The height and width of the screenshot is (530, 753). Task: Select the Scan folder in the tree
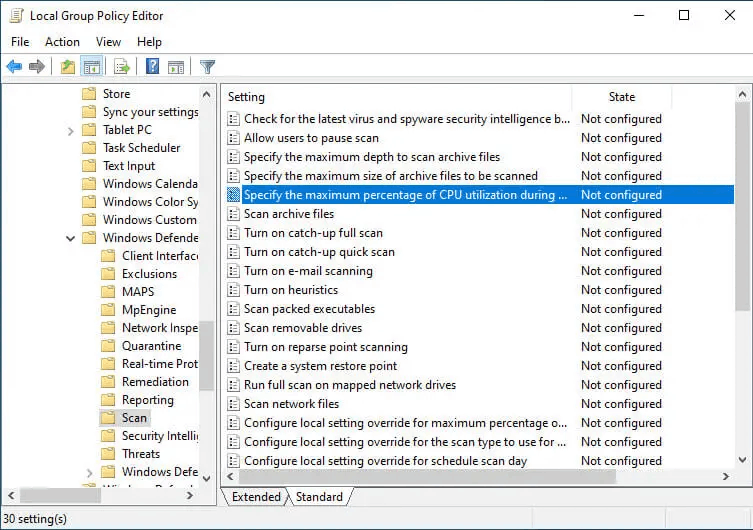[134, 418]
